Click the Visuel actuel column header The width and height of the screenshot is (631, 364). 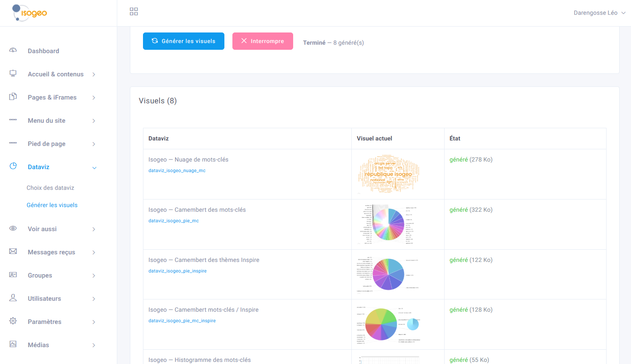[x=375, y=138]
